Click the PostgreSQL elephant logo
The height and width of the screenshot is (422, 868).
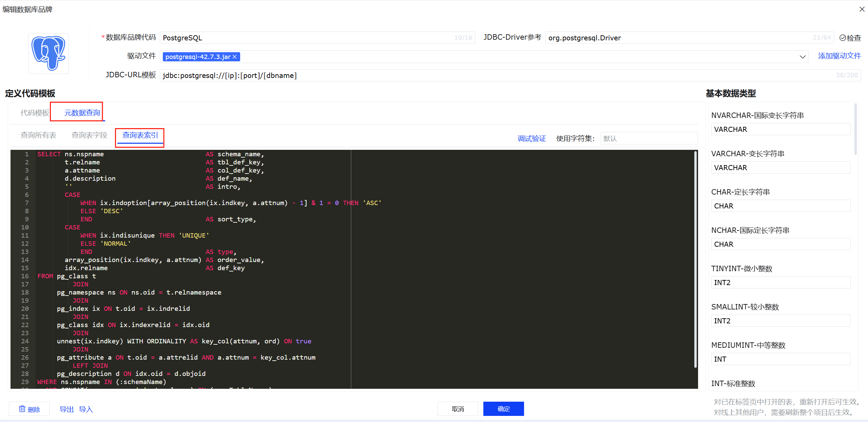coord(48,53)
